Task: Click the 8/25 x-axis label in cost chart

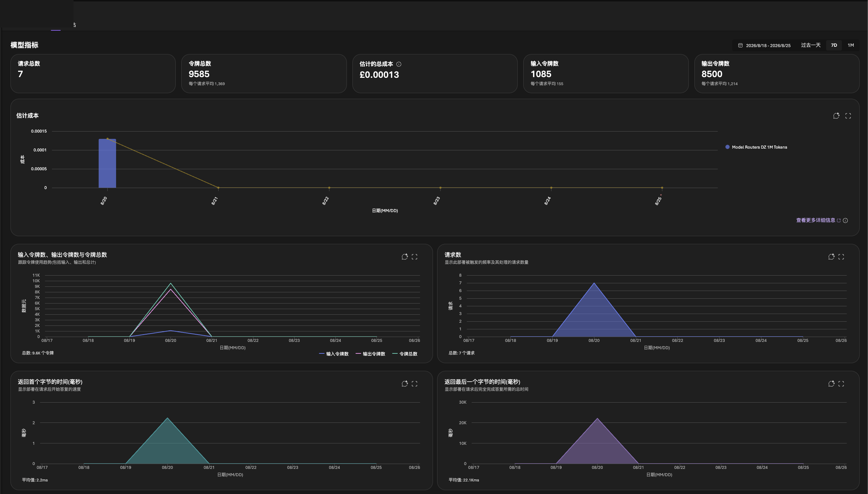Action: [x=658, y=201]
